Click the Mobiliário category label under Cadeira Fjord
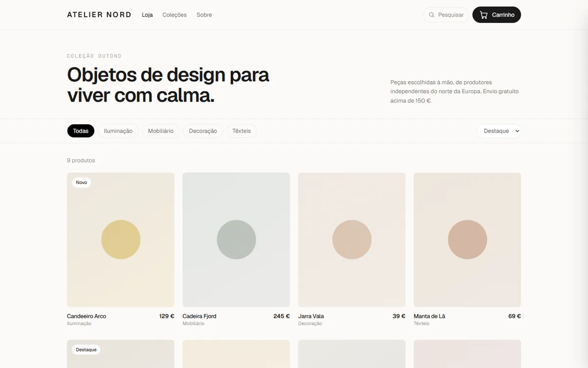 pyautogui.click(x=194, y=324)
